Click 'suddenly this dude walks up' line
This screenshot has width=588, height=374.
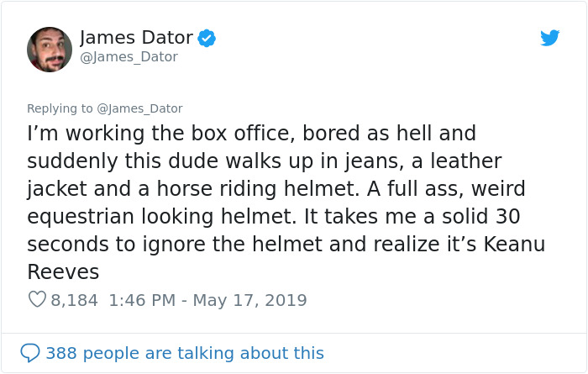click(265, 161)
